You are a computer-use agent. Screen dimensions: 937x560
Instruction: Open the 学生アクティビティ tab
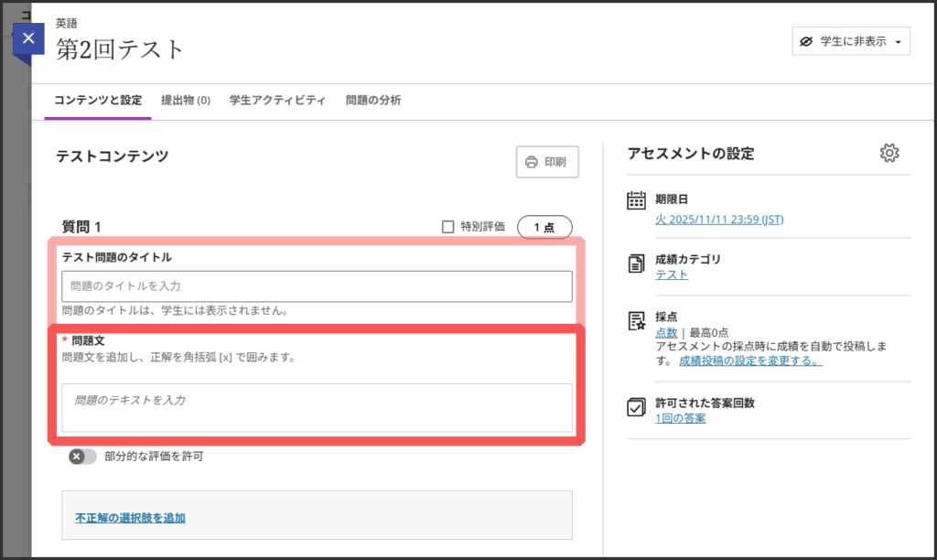(x=277, y=101)
